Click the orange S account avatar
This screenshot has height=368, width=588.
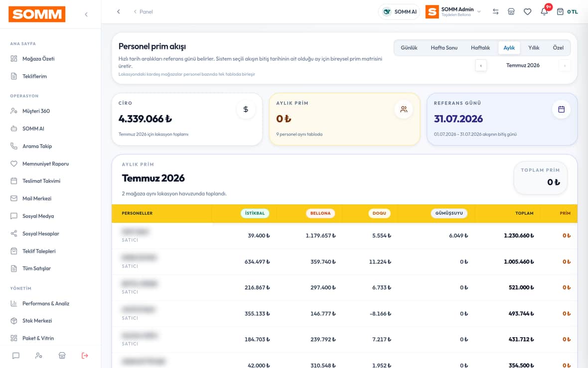tap(432, 11)
